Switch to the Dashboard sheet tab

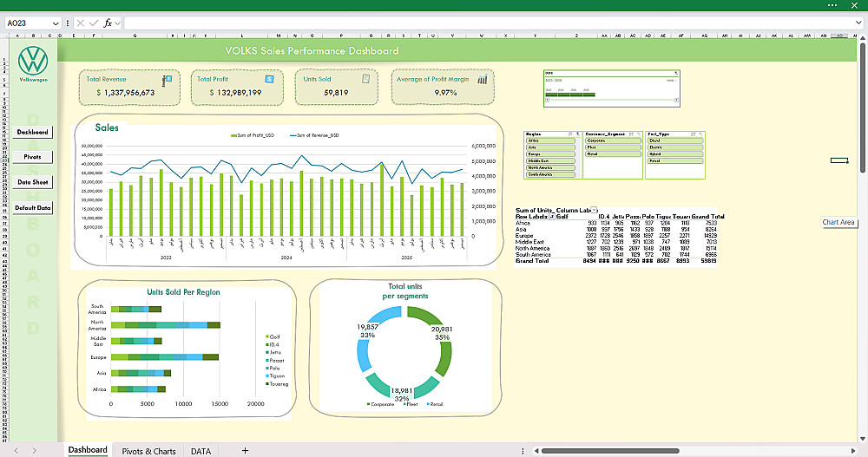[88, 450]
